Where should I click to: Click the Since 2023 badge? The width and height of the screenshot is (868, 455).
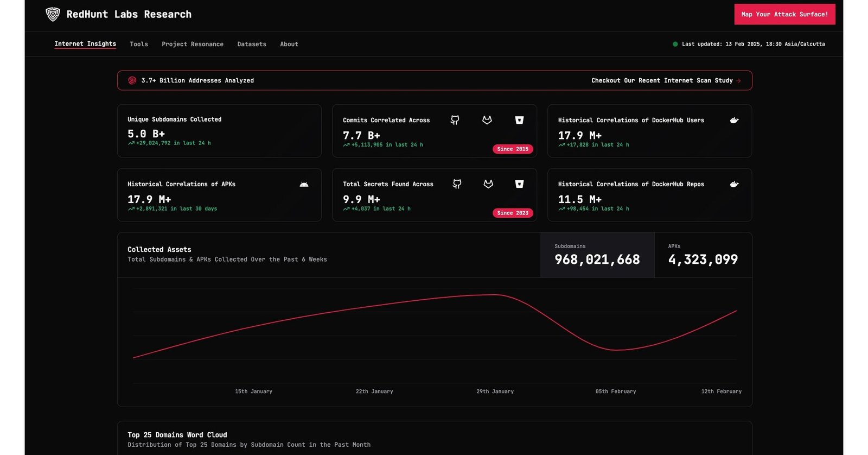point(513,213)
